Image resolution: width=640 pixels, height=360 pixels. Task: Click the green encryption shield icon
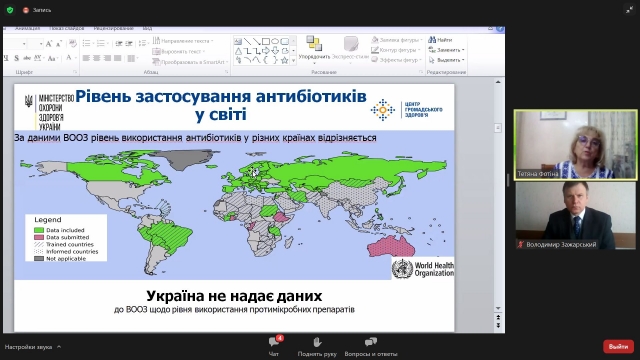(x=10, y=10)
